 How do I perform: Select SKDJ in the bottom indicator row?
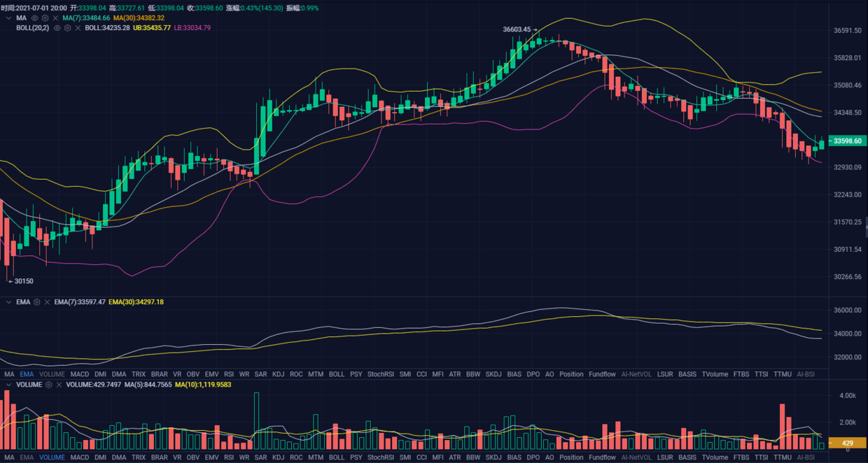(x=493, y=457)
